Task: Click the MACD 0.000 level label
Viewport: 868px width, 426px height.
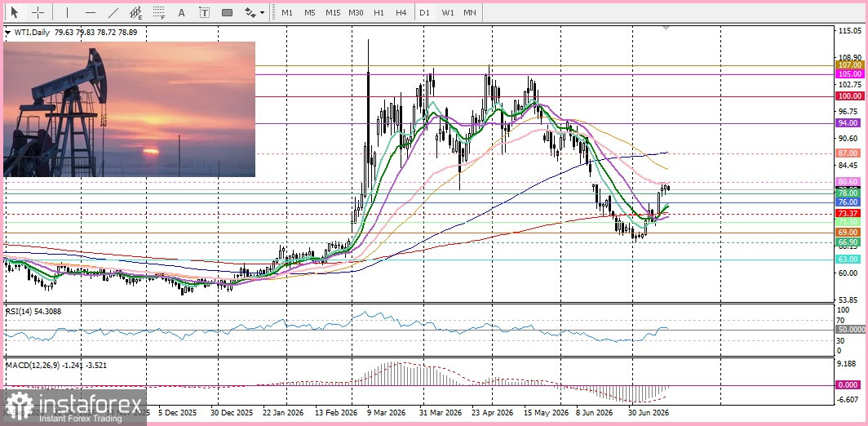Action: coord(850,385)
